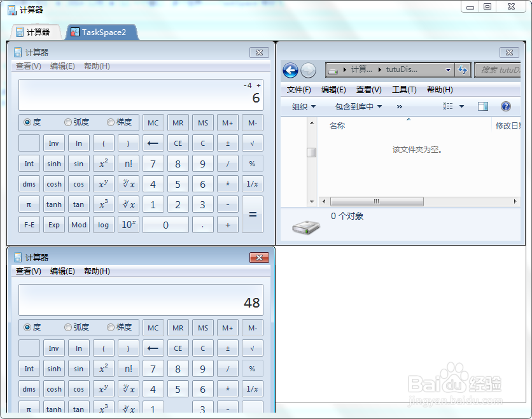Select 弧度 (radians) radio in top calculator

pyautogui.click(x=68, y=122)
